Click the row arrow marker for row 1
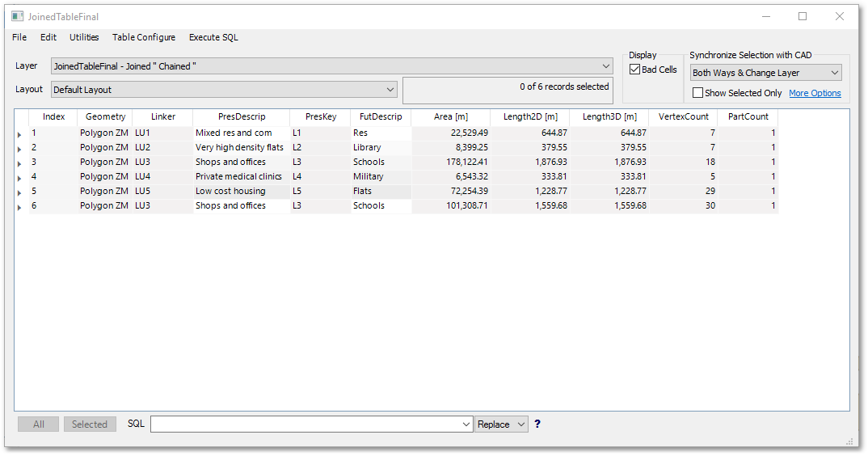The height and width of the screenshot is (456, 868). coord(19,135)
